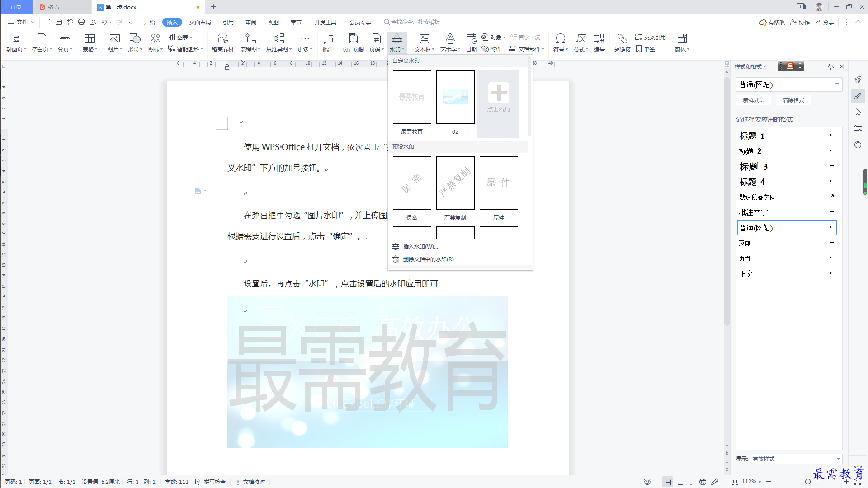Screen dimensions: 868x488
Task: Switch to outline view in status bar
Action: click(x=679, y=482)
